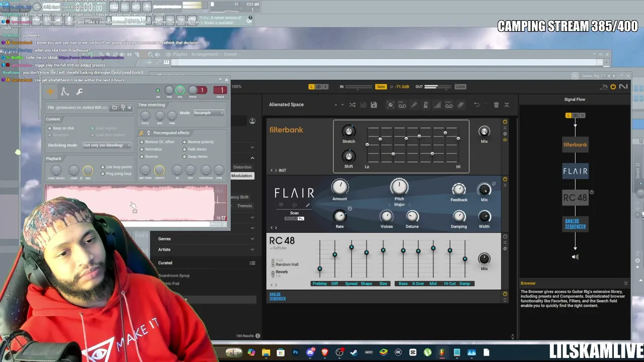Select the Tremolo effects tag
The width and height of the screenshot is (644, 362).
245,206
